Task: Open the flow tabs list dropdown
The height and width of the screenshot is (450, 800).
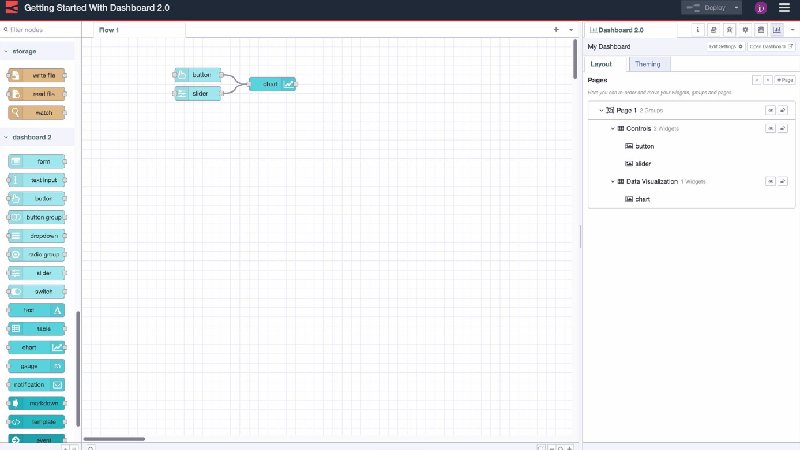Action: coord(571,30)
